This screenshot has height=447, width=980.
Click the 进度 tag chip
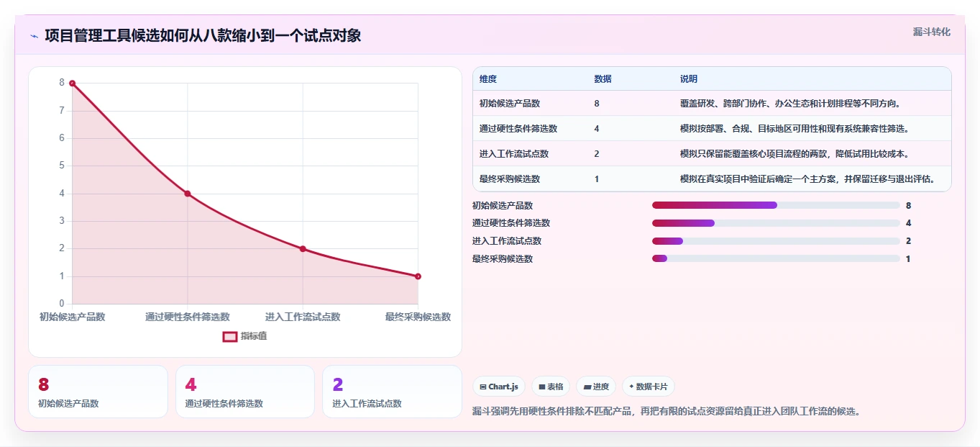pyautogui.click(x=596, y=387)
